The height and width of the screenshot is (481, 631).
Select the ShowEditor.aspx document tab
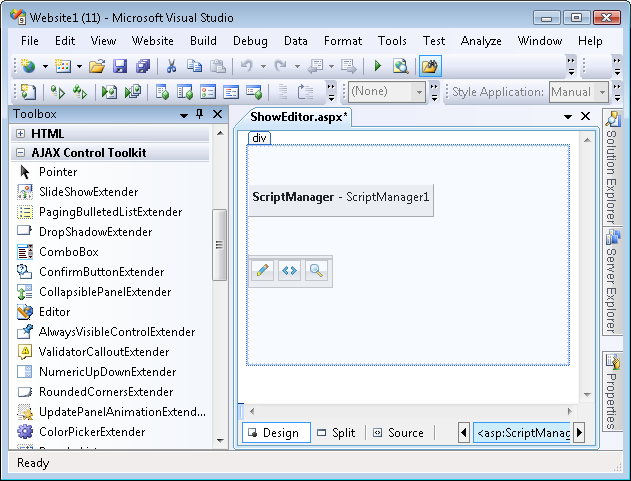(x=298, y=117)
